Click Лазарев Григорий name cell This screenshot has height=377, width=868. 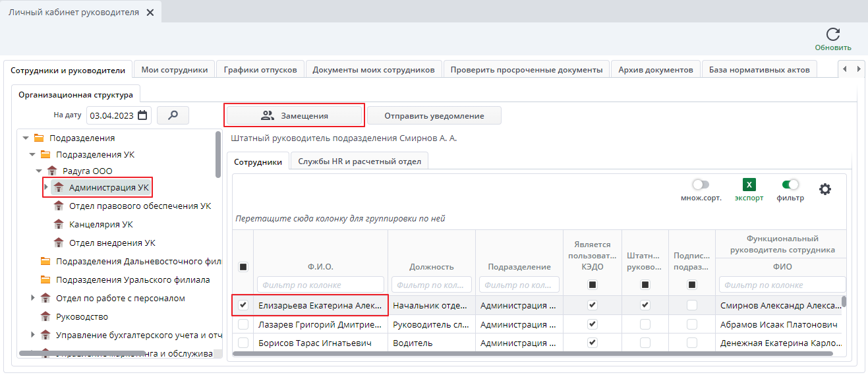[x=321, y=324]
